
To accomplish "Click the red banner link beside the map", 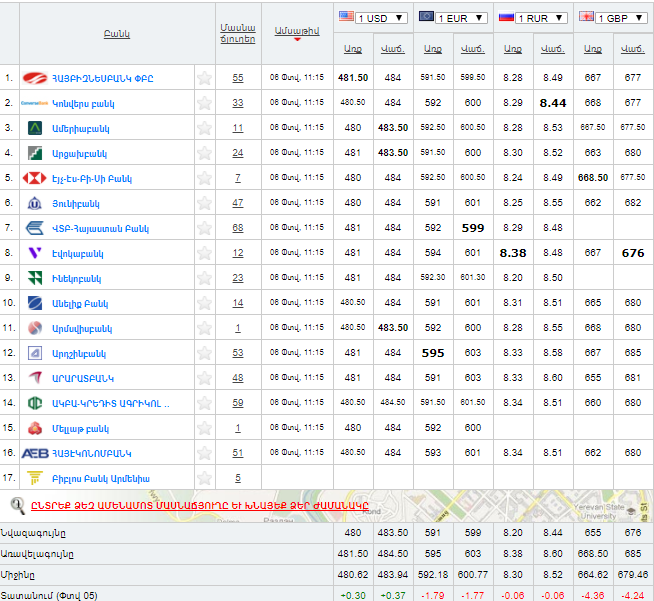I will [200, 505].
